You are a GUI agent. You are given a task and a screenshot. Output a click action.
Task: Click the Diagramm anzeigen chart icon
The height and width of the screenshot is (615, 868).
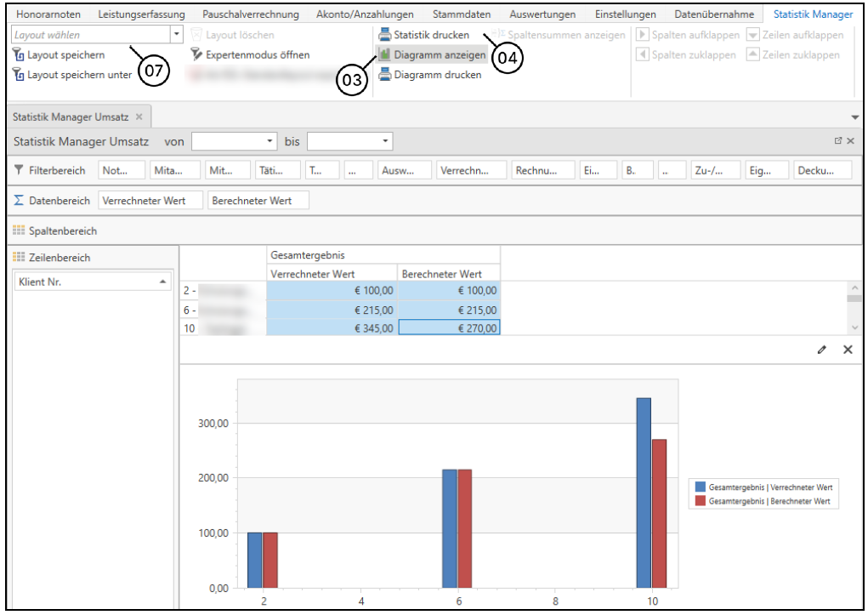point(385,54)
